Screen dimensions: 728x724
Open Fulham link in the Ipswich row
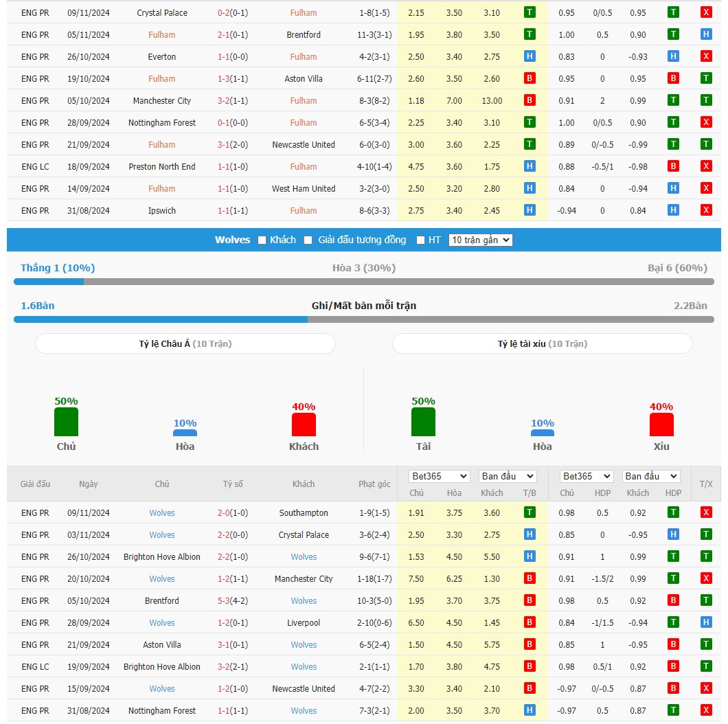coord(304,211)
